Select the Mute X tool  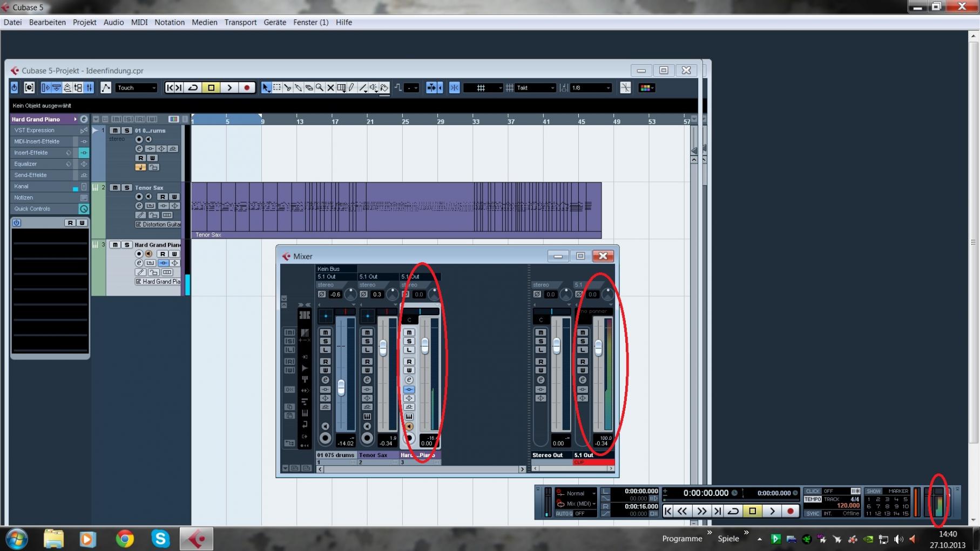pyautogui.click(x=330, y=87)
